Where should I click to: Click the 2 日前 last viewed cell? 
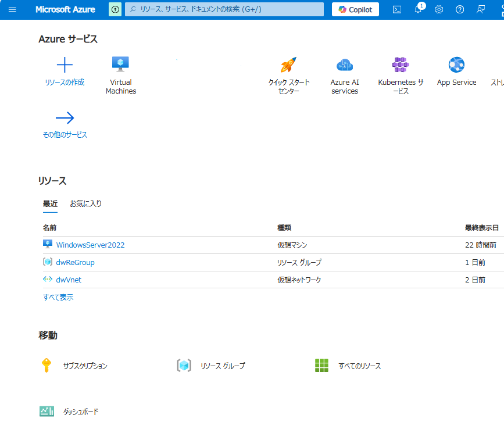coord(475,280)
